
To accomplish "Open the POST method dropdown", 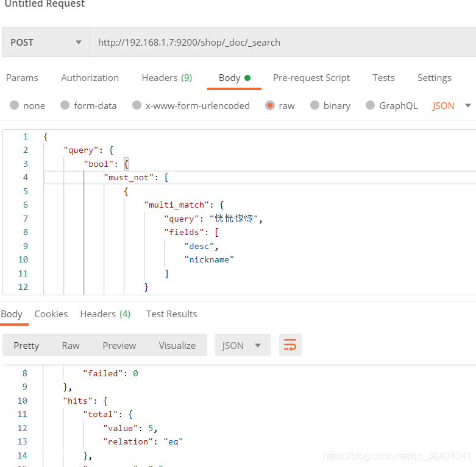I will [x=46, y=42].
